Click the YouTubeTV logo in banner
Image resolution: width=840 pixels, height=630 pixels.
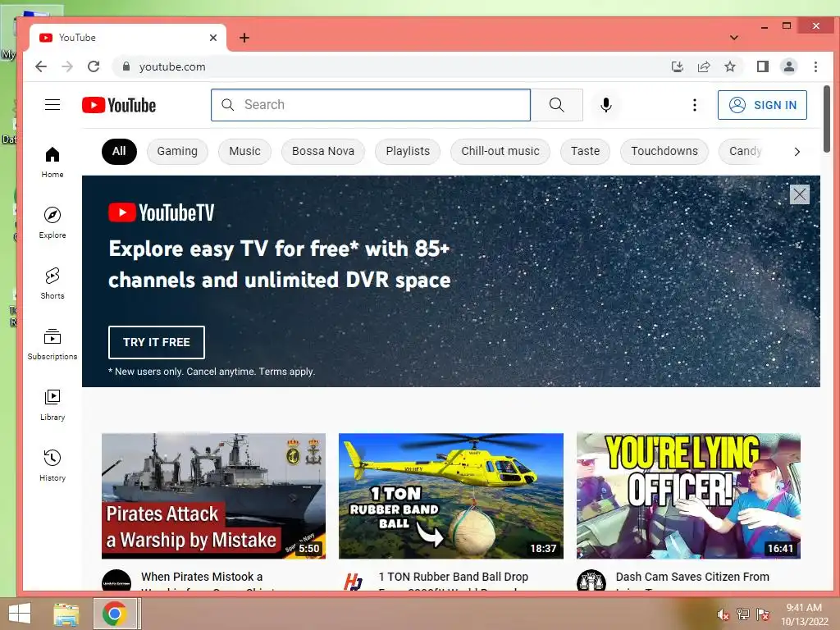click(161, 212)
